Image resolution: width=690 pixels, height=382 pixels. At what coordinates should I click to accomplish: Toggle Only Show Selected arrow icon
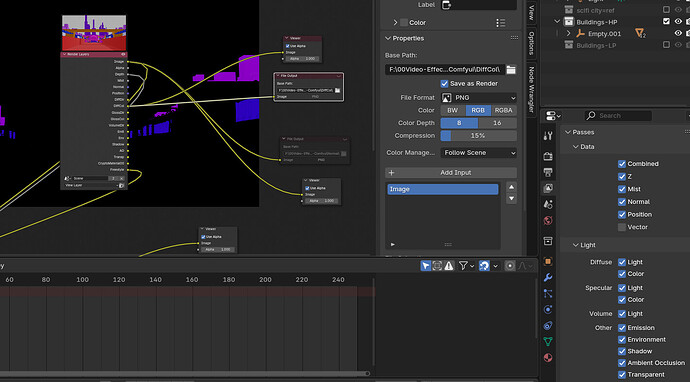(426, 266)
